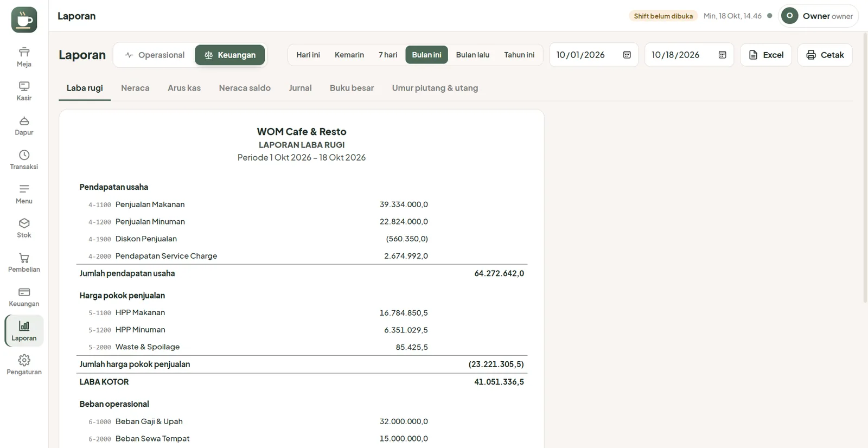Switch to Neraca tab
The width and height of the screenshot is (868, 448).
click(x=135, y=88)
